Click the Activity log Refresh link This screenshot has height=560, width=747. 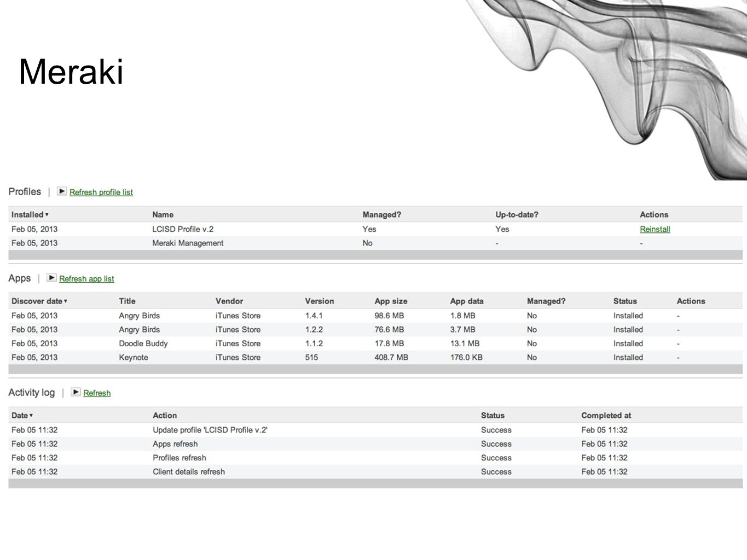point(97,393)
